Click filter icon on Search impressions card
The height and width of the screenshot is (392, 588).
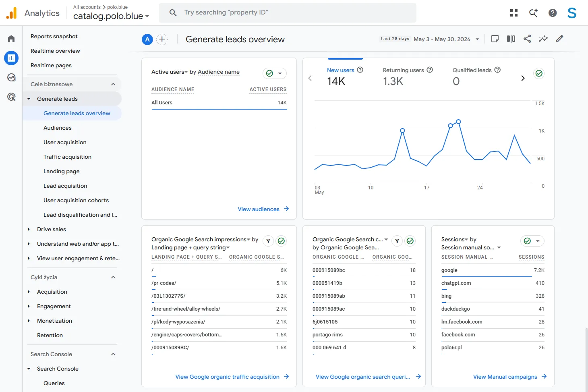coord(268,241)
